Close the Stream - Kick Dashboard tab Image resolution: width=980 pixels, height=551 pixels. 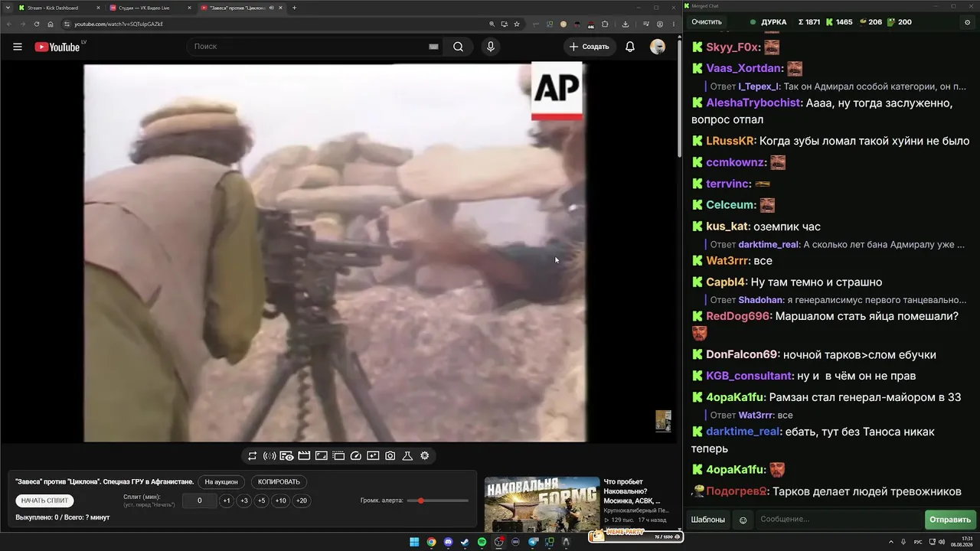click(98, 8)
